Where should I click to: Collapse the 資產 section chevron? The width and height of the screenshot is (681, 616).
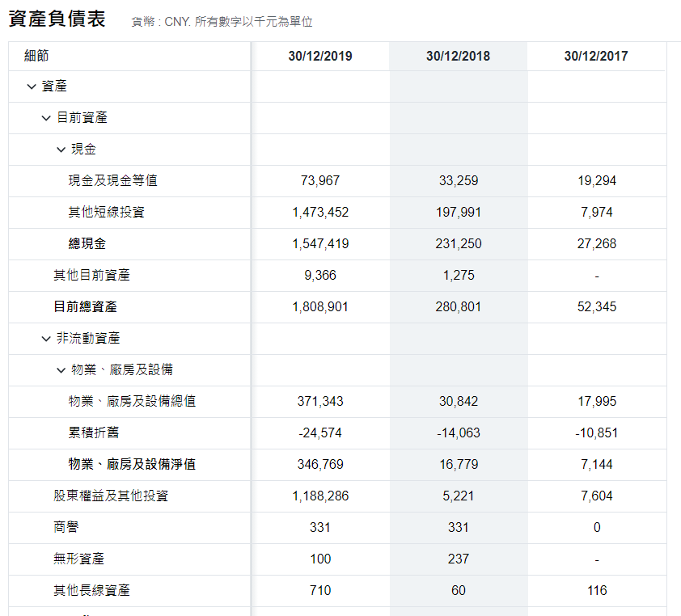point(32,86)
